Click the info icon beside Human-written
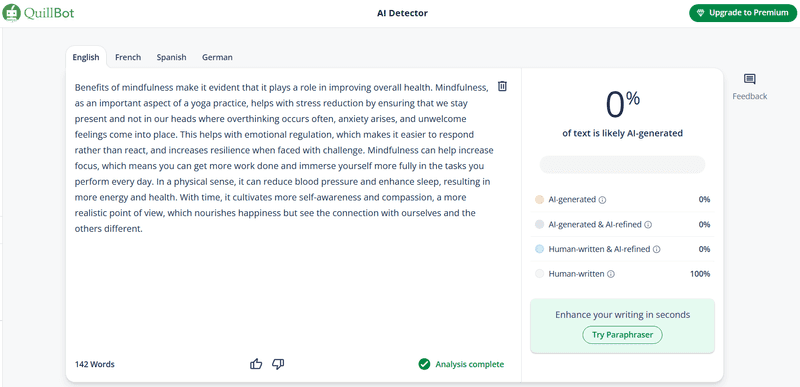This screenshot has width=800, height=387. (611, 274)
